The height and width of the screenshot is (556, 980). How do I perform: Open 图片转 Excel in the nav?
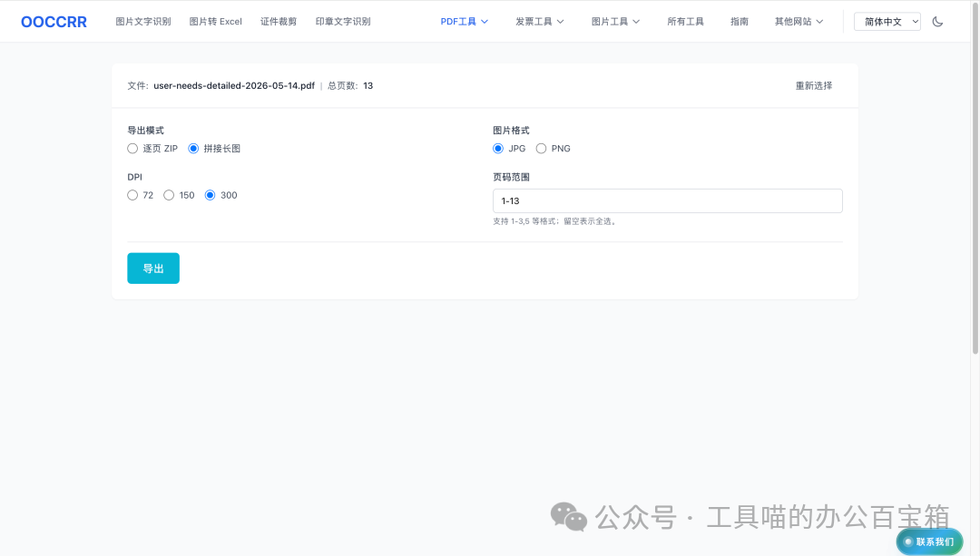216,22
